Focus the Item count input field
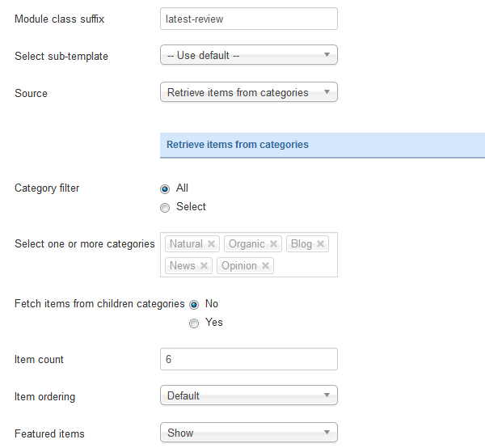Image resolution: width=485 pixels, height=448 pixels. tap(249, 359)
